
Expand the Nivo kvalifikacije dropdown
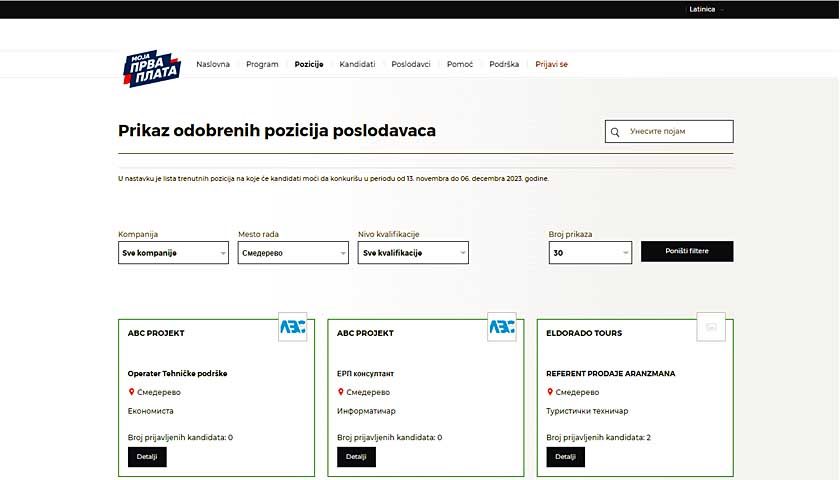413,253
